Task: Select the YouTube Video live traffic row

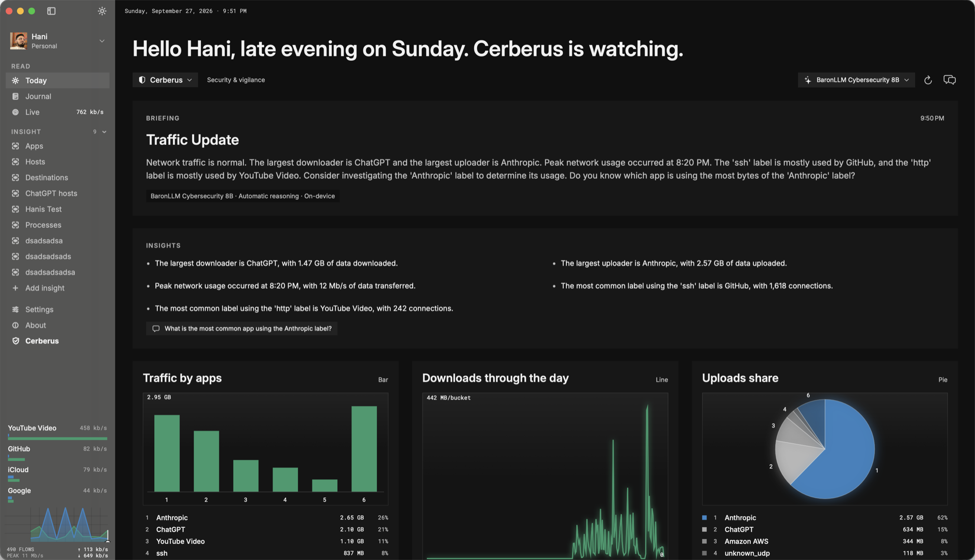Action: [58, 432]
